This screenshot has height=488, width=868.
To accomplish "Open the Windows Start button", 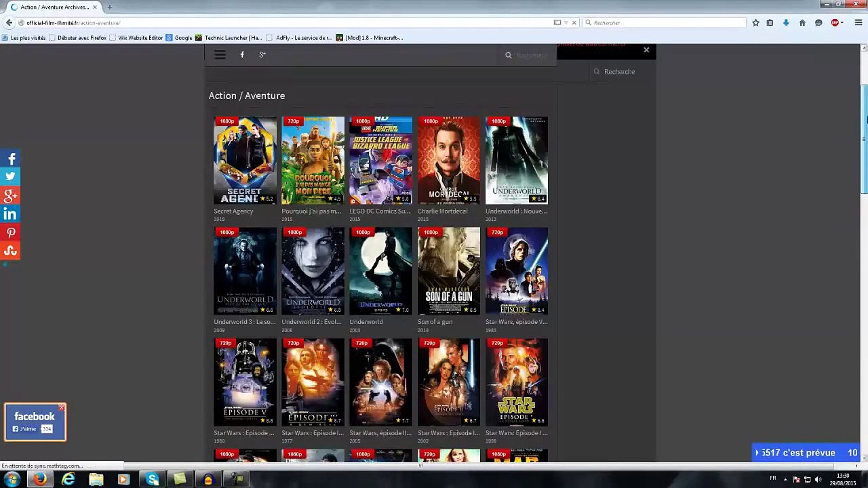I will tap(12, 479).
